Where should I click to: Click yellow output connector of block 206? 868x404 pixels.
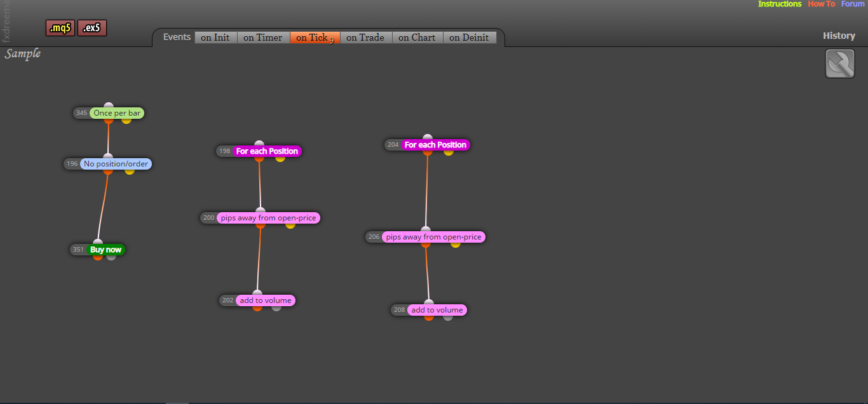pyautogui.click(x=456, y=243)
